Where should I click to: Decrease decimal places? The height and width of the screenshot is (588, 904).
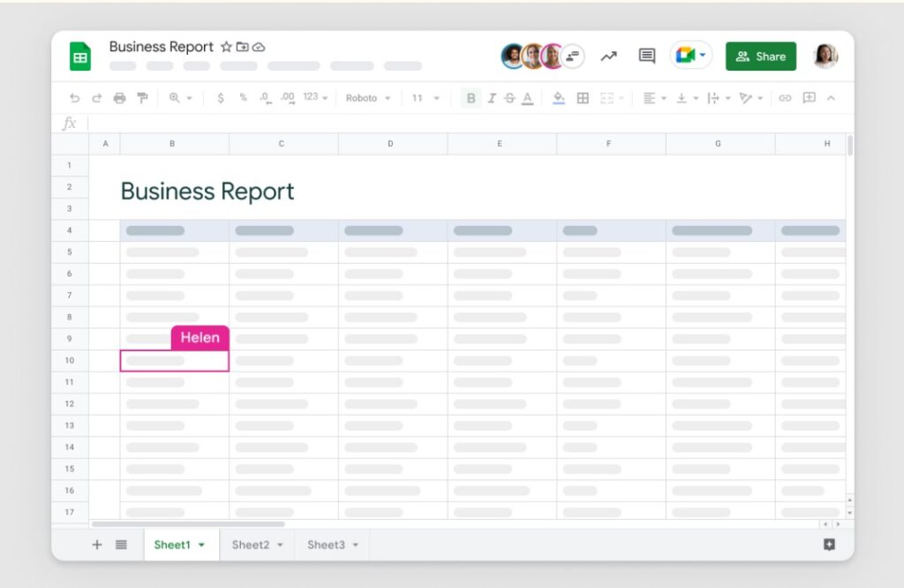pos(265,98)
